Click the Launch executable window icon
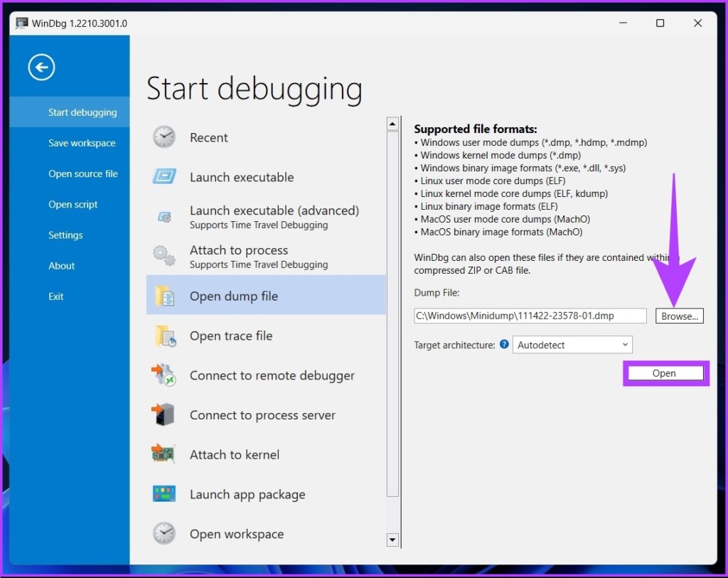 tap(164, 176)
